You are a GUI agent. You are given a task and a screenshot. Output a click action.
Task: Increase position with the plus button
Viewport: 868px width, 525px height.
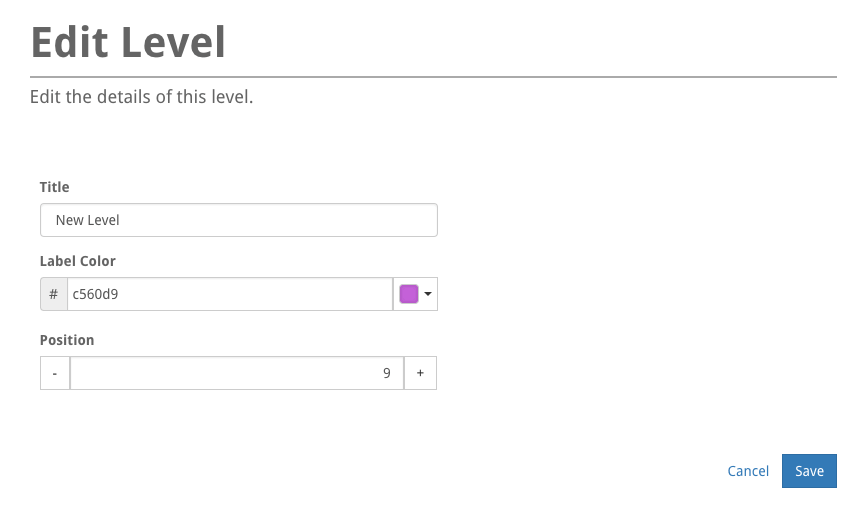click(420, 373)
